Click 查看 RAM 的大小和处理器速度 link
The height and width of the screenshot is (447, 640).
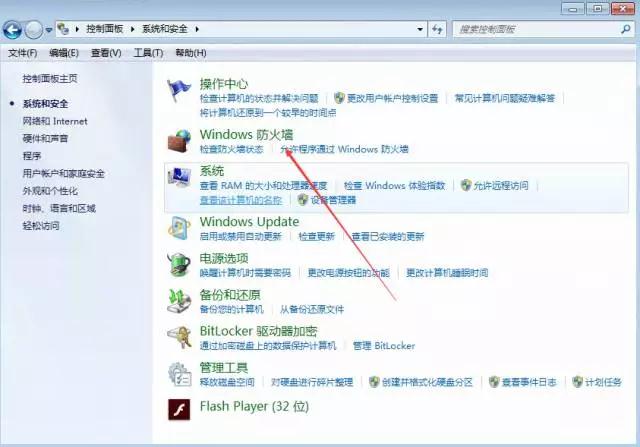pos(263,186)
